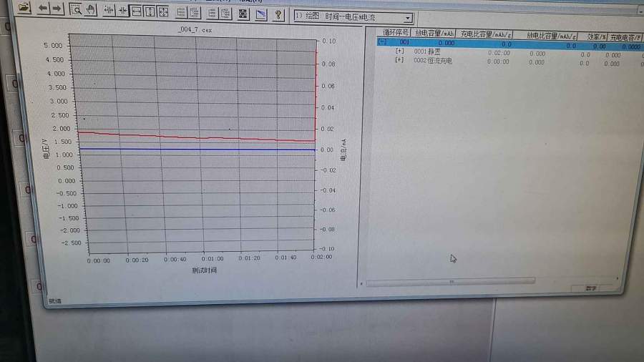Click the dark stacked-blocks toolbar icon
The image size is (644, 362).
coord(243,14)
